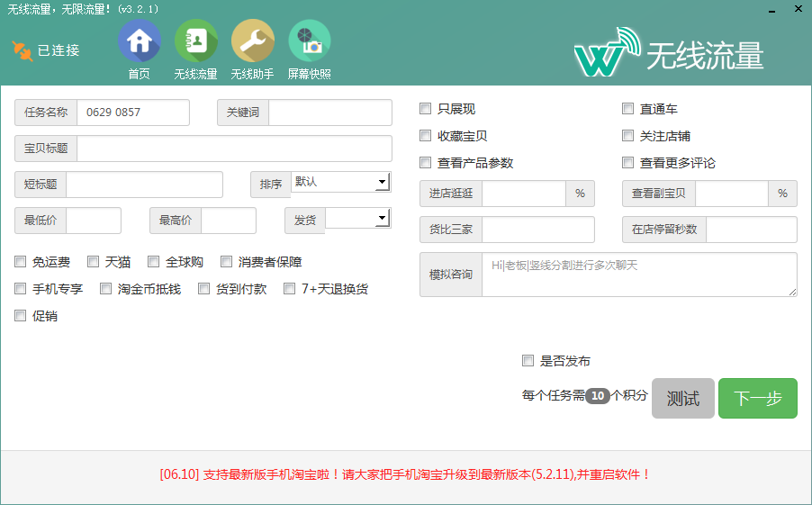Screen dimensions: 812x505
Task: Focus the 最低价 input field
Action: [94, 221]
